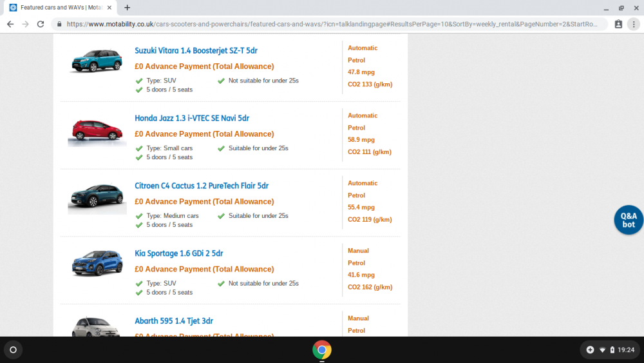Click Citroen's Petrol fuel label
This screenshot has height=363, width=644.
pyautogui.click(x=356, y=195)
